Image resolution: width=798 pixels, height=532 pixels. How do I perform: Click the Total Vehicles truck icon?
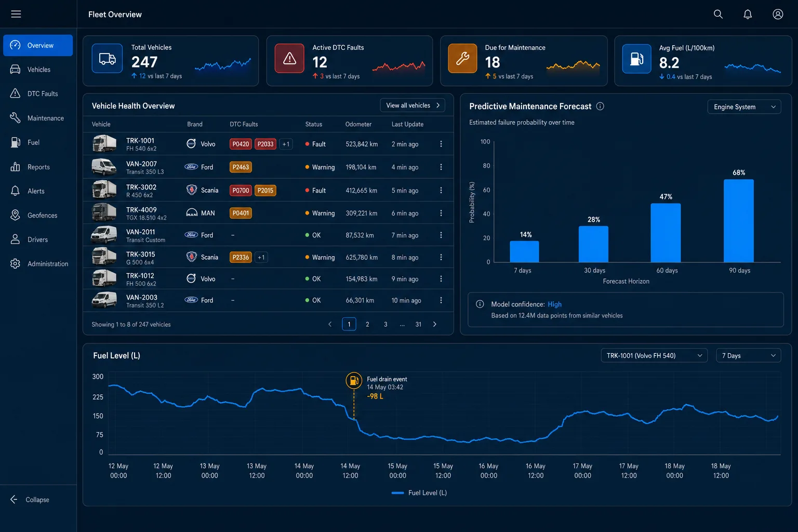(x=107, y=59)
